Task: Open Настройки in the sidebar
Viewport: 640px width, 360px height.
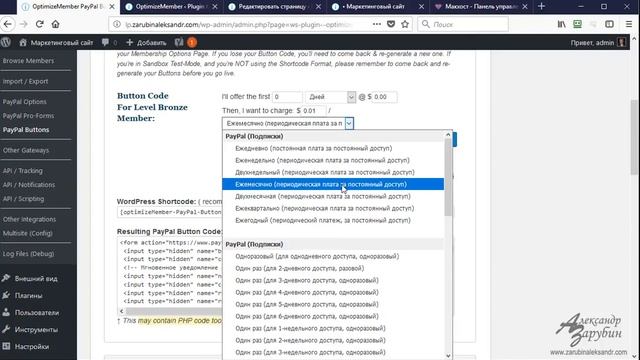Action: [32, 347]
